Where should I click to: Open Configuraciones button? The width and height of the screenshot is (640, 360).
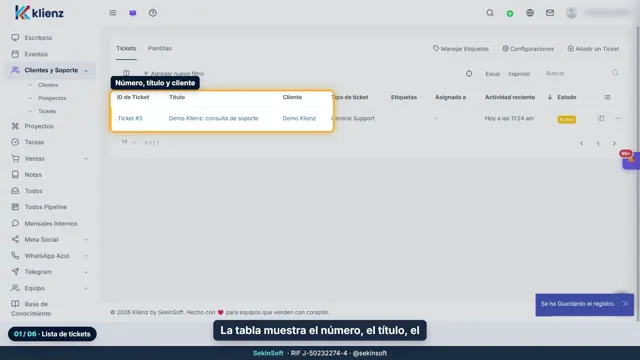528,49
